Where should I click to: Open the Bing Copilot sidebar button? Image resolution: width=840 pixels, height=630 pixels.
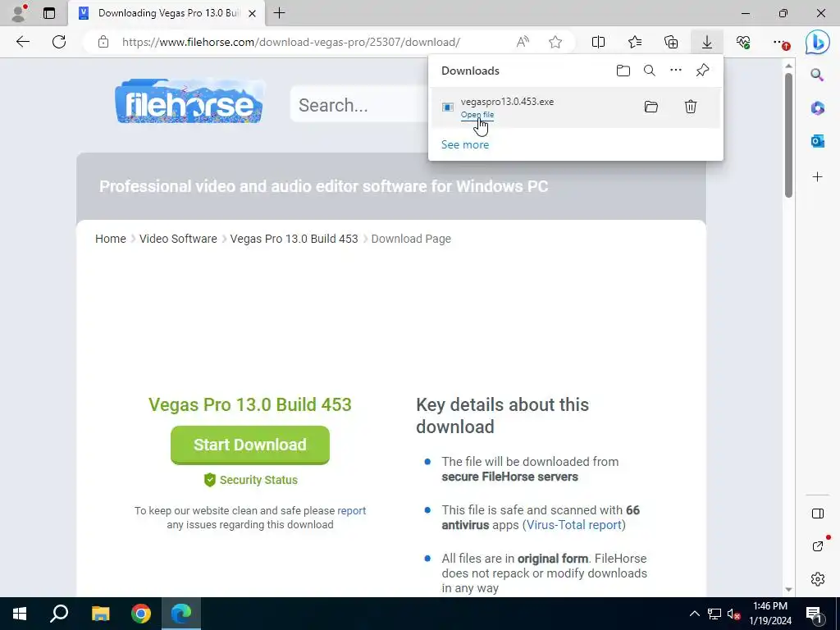click(818, 42)
